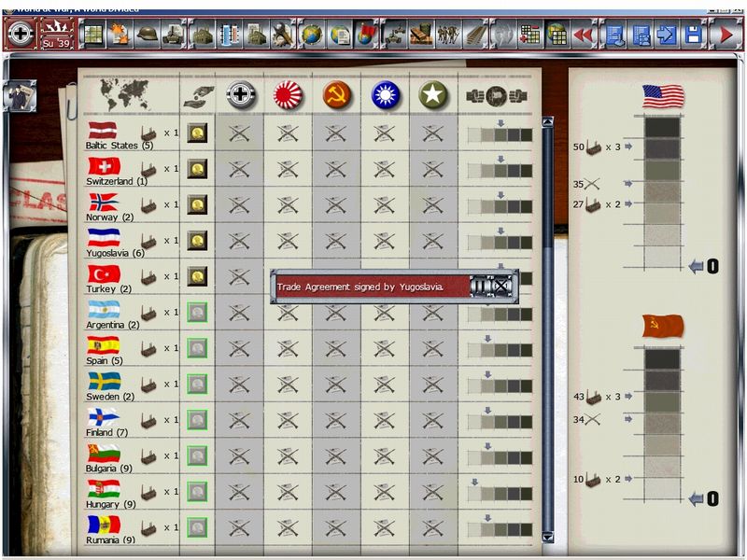Click the building with document icon

(257, 35)
